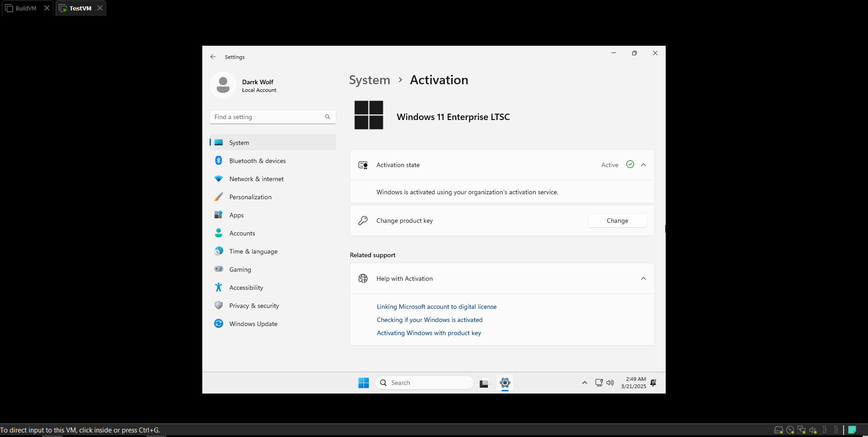Go back with the Settings back arrow

[x=213, y=57]
